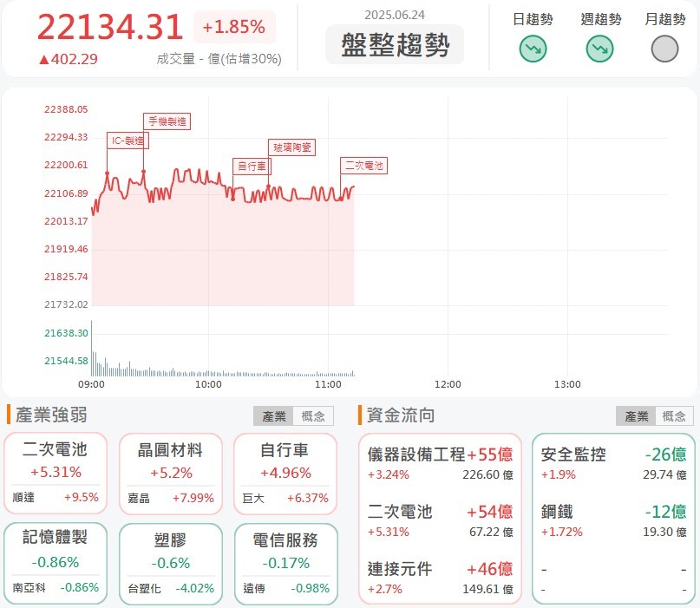Image resolution: width=700 pixels, height=608 pixels.
Task: Click the 產業強弱 section heading
Action: coord(51,415)
